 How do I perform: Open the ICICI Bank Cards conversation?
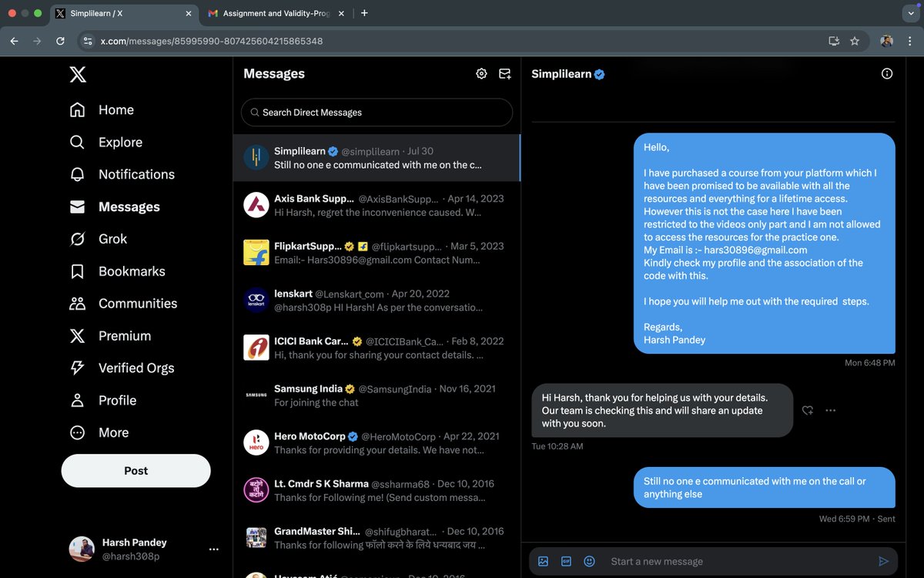[377, 348]
